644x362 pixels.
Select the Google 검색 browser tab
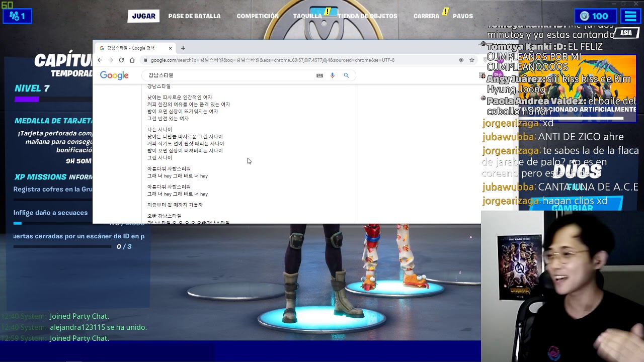click(x=135, y=48)
